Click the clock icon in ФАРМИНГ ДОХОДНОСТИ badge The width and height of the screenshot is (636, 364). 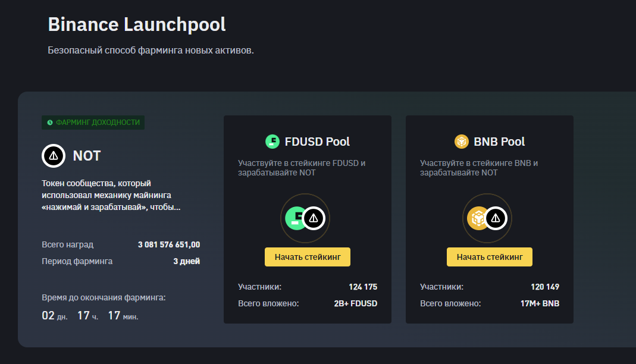(x=50, y=123)
